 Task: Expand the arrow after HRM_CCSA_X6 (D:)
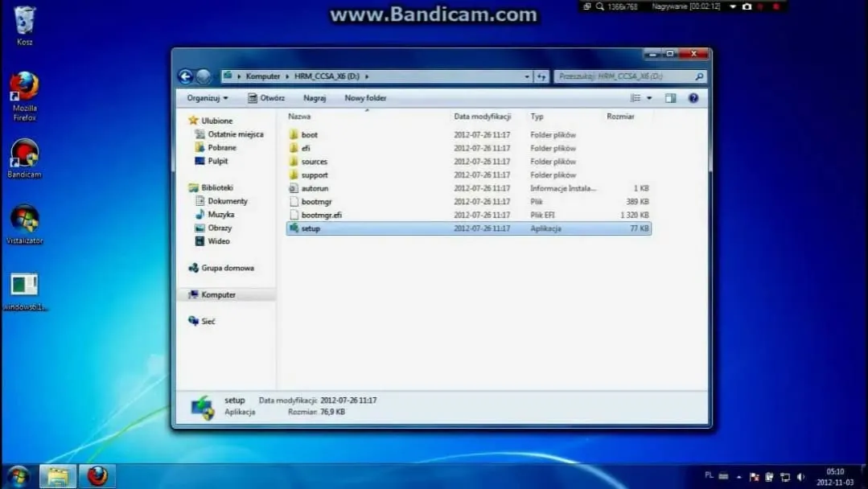(367, 76)
